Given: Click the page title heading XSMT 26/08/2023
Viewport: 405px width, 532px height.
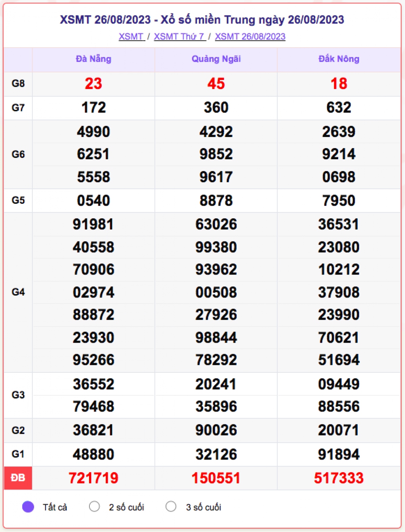Looking at the screenshot, I should point(202,20).
